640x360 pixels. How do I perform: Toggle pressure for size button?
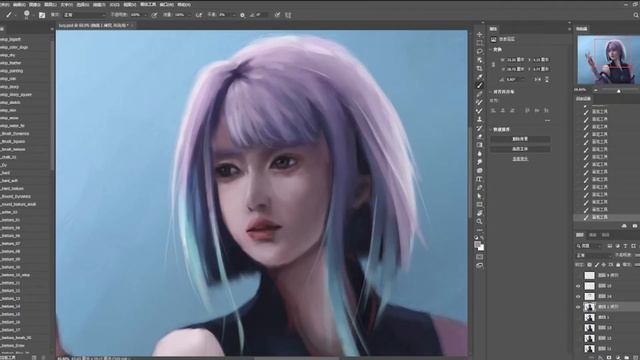point(277,15)
